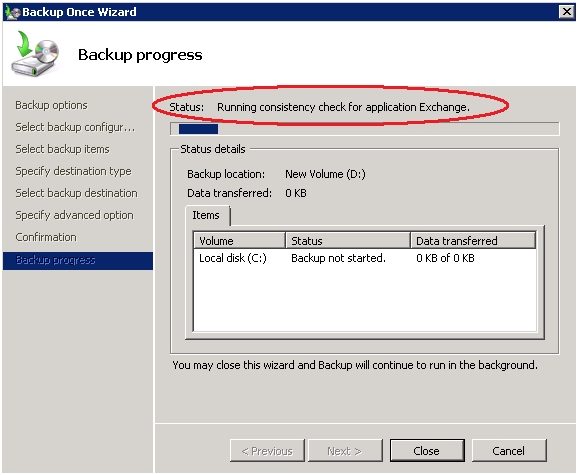
Task: Click the Close button
Action: click(427, 450)
